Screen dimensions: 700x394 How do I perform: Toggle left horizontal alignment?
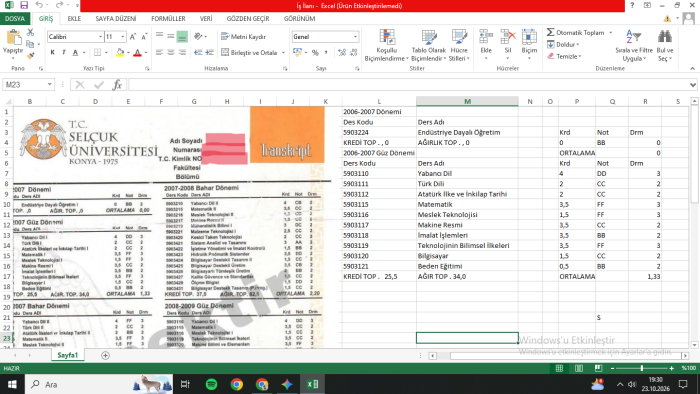coord(159,53)
